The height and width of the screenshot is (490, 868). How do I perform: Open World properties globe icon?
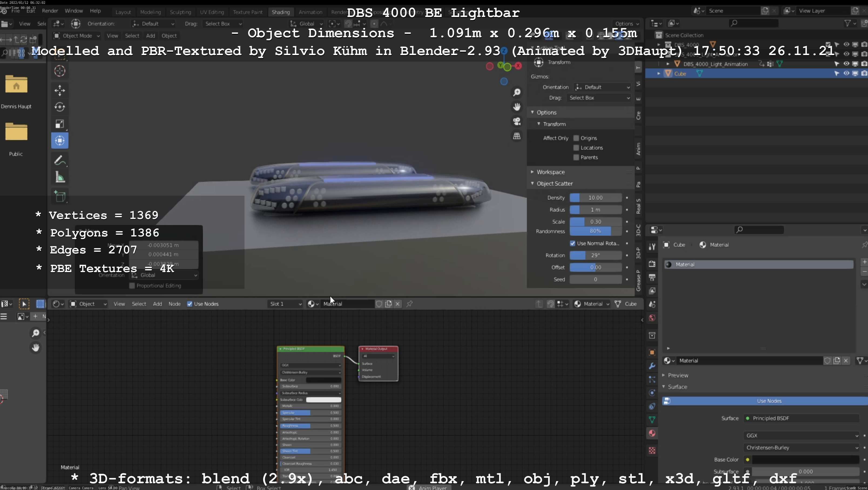[652, 318]
